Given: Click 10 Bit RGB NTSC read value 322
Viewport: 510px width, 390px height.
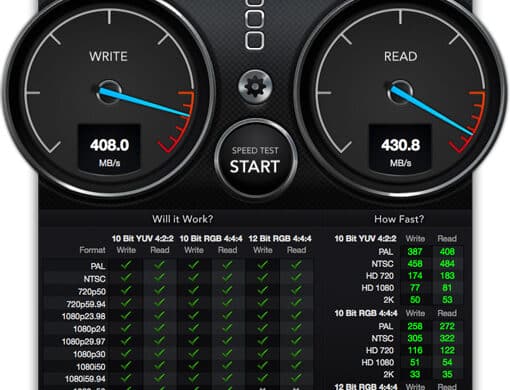Looking at the screenshot, I should click(x=447, y=338).
